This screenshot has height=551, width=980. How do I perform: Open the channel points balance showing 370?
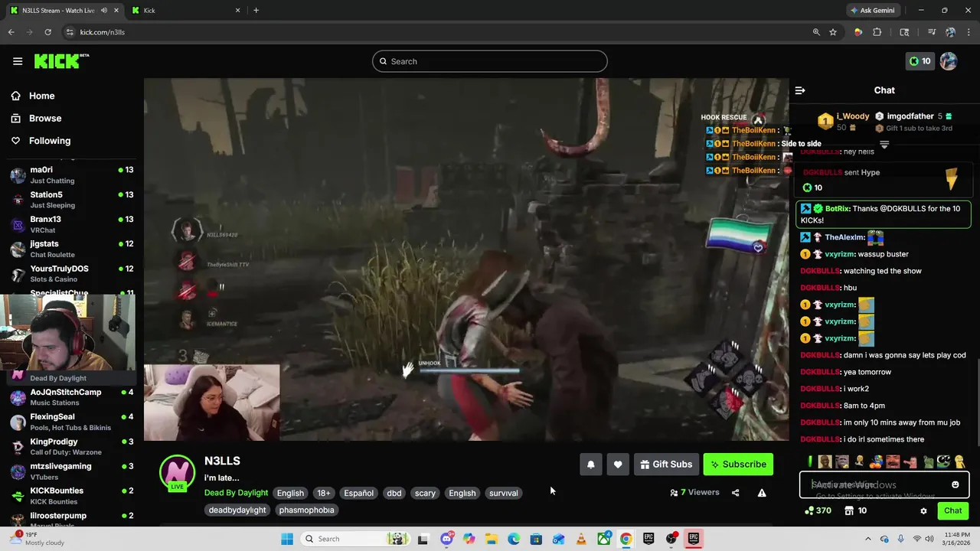(x=818, y=510)
